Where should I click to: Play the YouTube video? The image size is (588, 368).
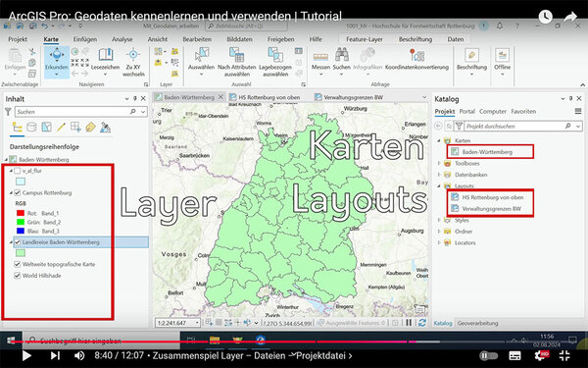coord(26,355)
